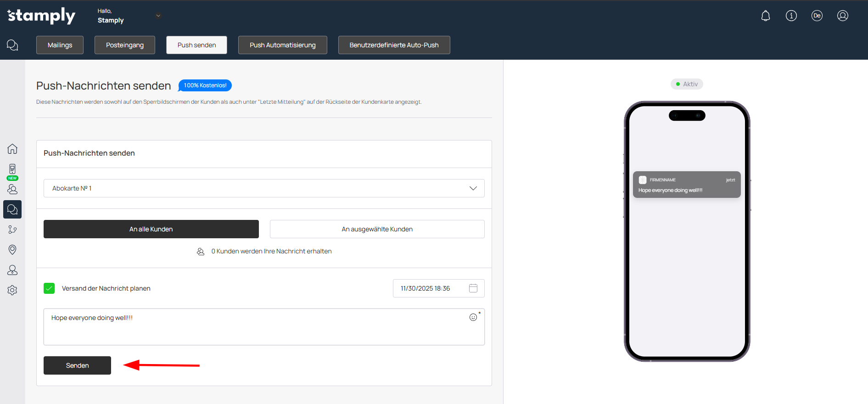Uncheck Versand der Nachricht planen checkbox
Screen dimensions: 868x404
pyautogui.click(x=49, y=288)
